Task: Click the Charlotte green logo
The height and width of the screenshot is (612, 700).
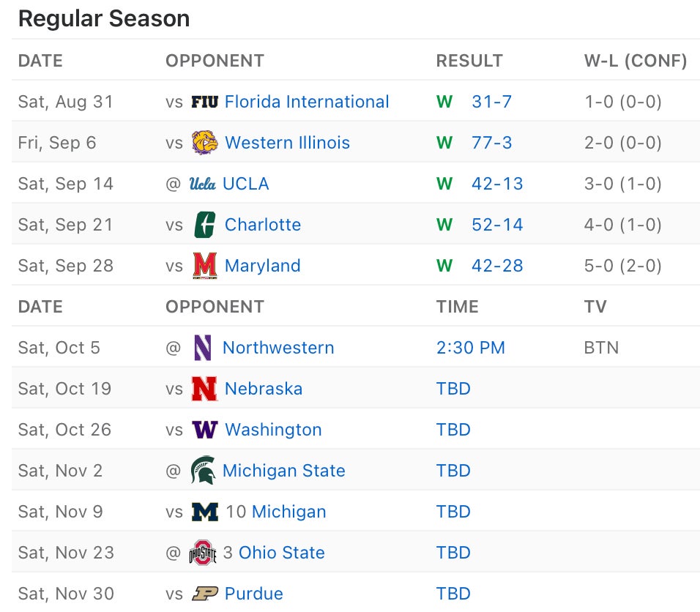Action: (205, 225)
